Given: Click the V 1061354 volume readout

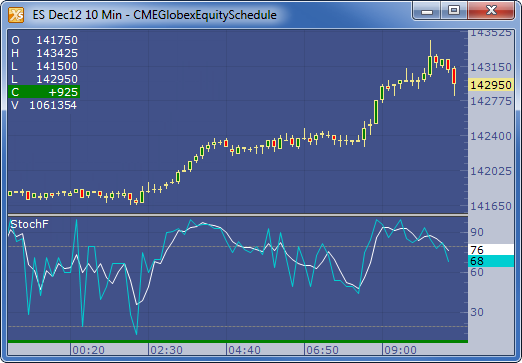Looking at the screenshot, I should (44, 105).
